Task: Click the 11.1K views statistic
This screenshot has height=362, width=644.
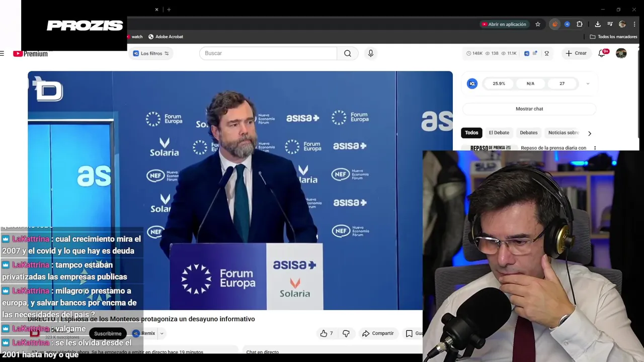Action: (509, 53)
